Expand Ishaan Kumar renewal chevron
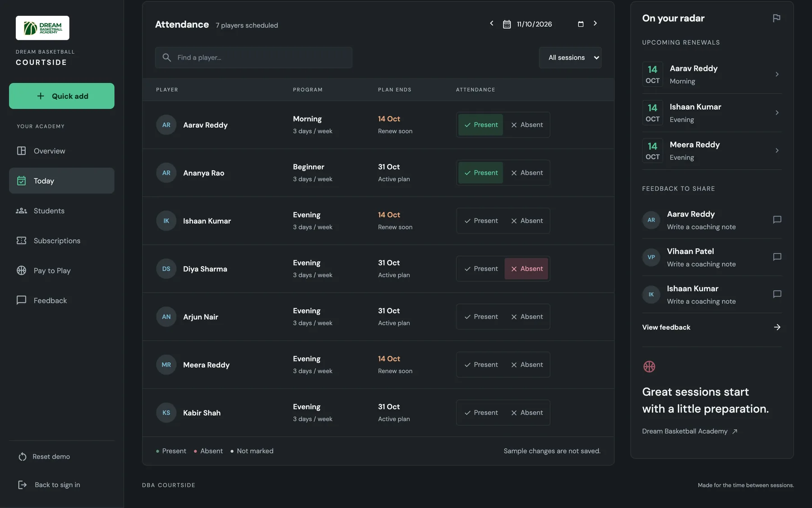This screenshot has height=508, width=812. tap(777, 113)
